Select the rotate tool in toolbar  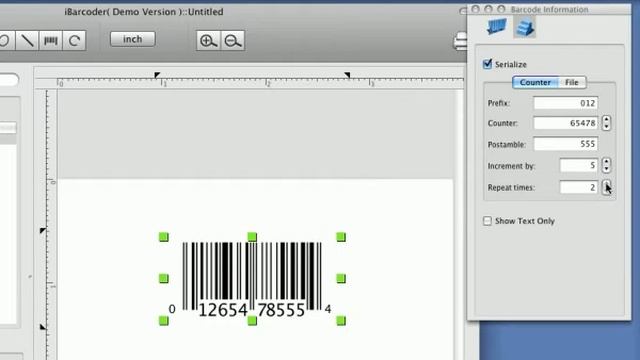click(74, 40)
